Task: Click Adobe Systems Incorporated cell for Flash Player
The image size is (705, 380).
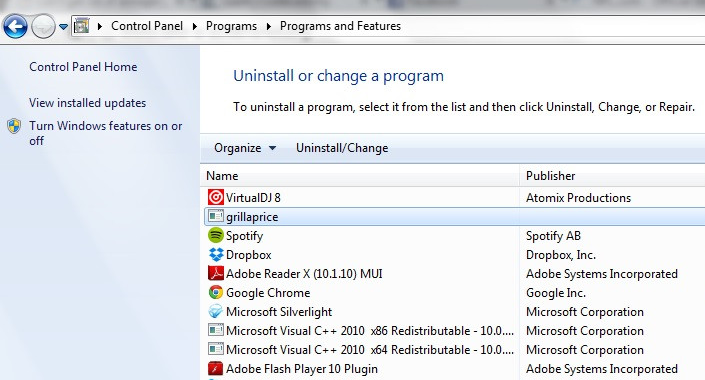Action: coord(602,369)
